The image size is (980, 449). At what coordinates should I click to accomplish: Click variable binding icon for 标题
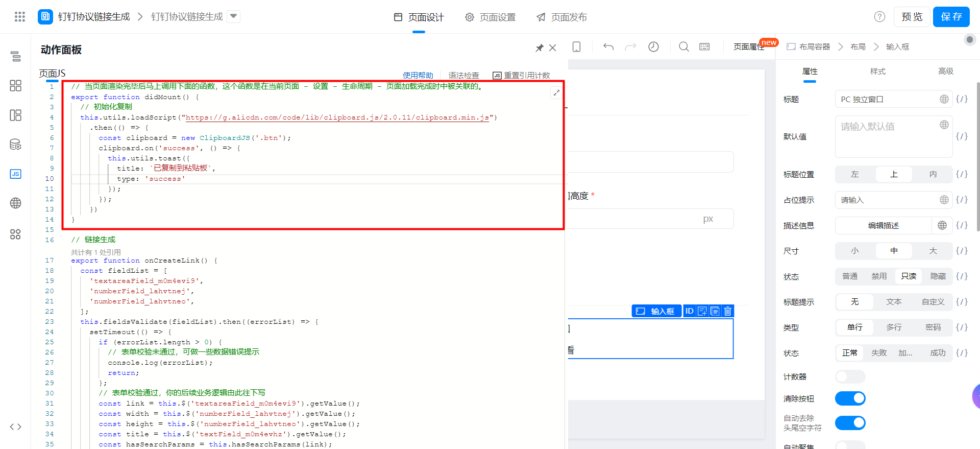962,99
